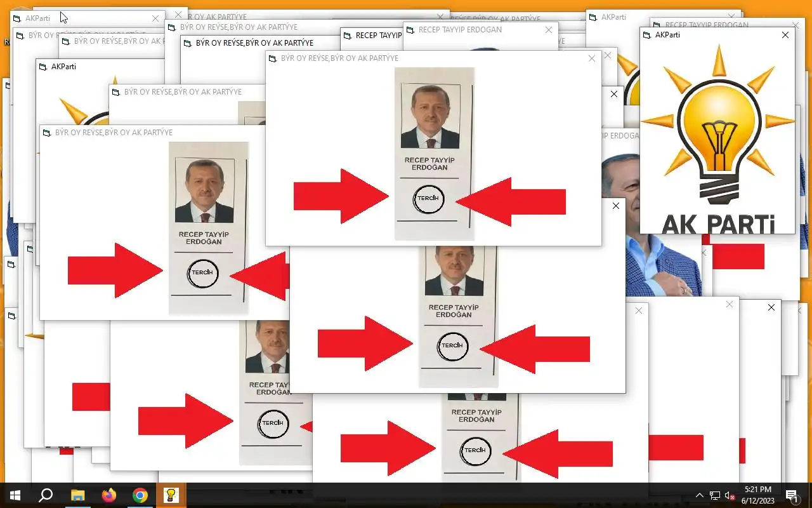
Task: Select the running light-bulb app on the taskbar
Action: coord(171,495)
